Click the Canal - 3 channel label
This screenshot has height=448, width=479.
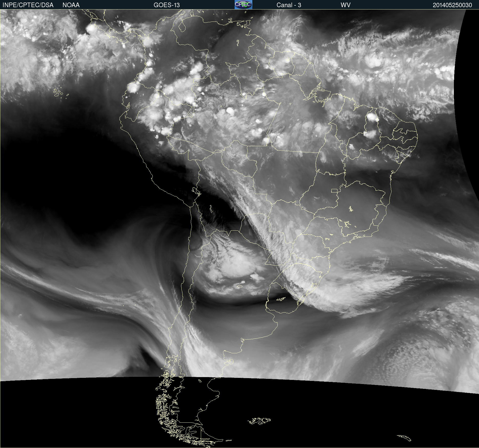(289, 5)
